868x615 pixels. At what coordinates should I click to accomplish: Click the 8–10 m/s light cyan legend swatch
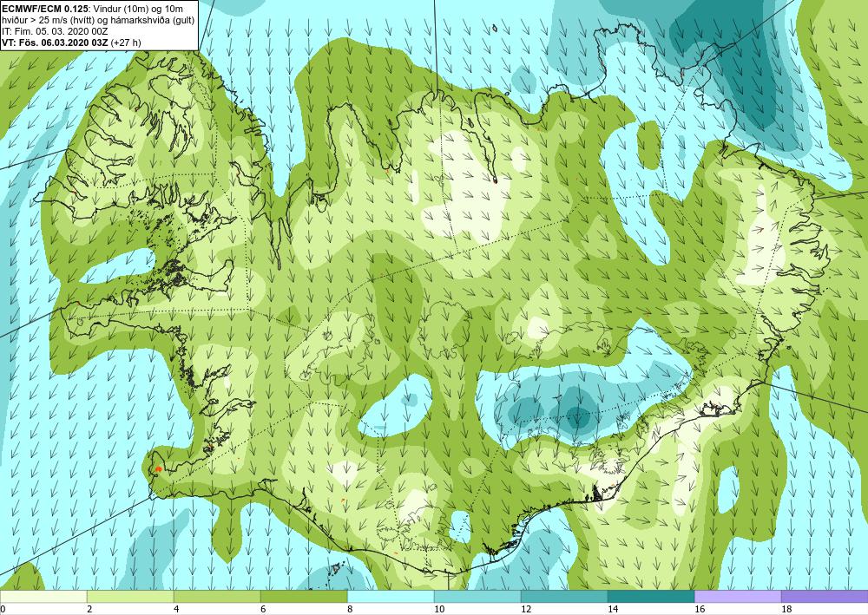tap(391, 596)
